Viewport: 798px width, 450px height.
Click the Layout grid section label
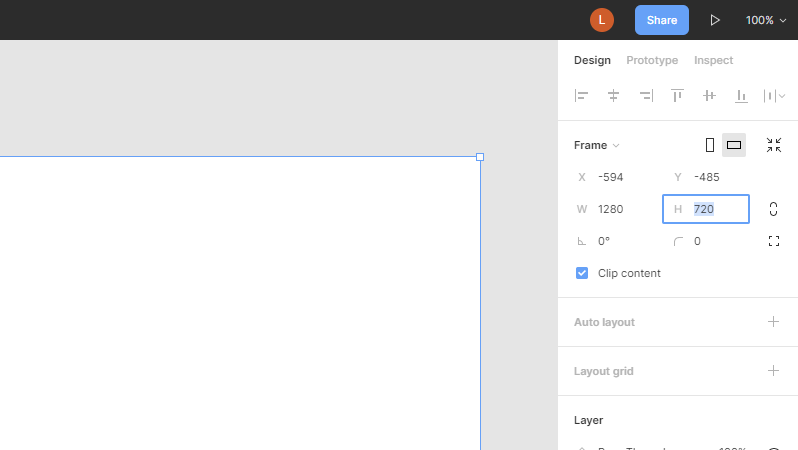(x=604, y=371)
